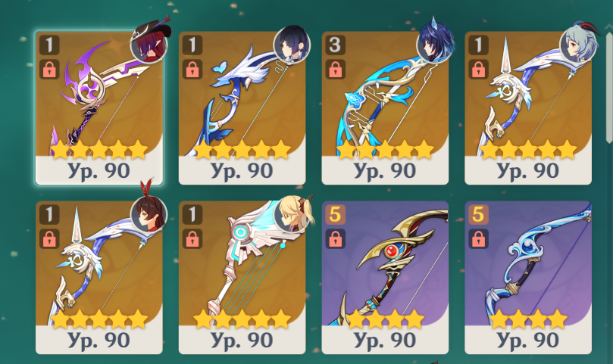The width and height of the screenshot is (613, 364).
Task: Click the blonde ponytail character avatar
Action: [293, 214]
